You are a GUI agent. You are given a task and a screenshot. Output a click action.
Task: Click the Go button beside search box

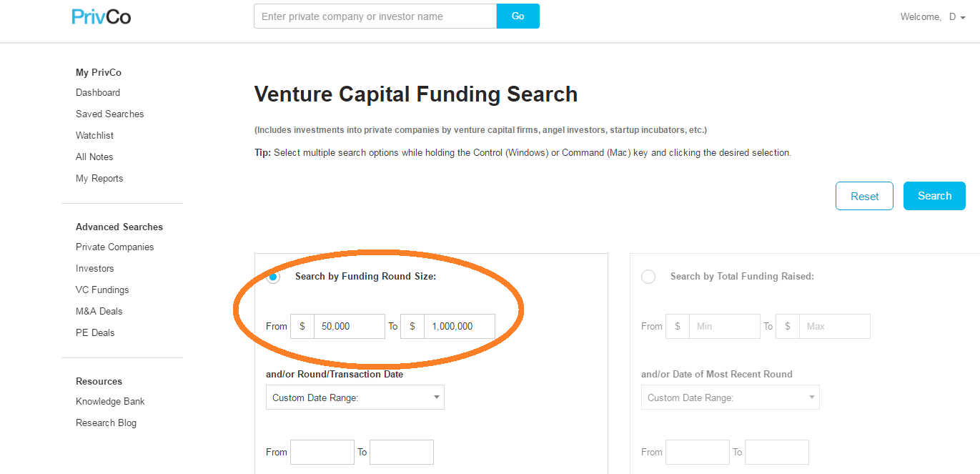518,16
